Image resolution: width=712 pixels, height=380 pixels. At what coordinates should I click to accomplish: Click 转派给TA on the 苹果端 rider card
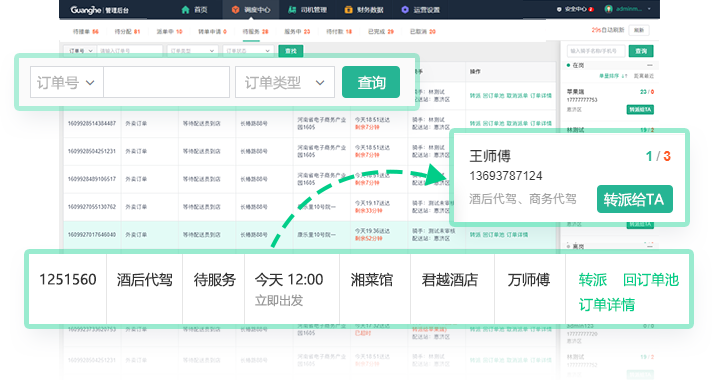640,109
